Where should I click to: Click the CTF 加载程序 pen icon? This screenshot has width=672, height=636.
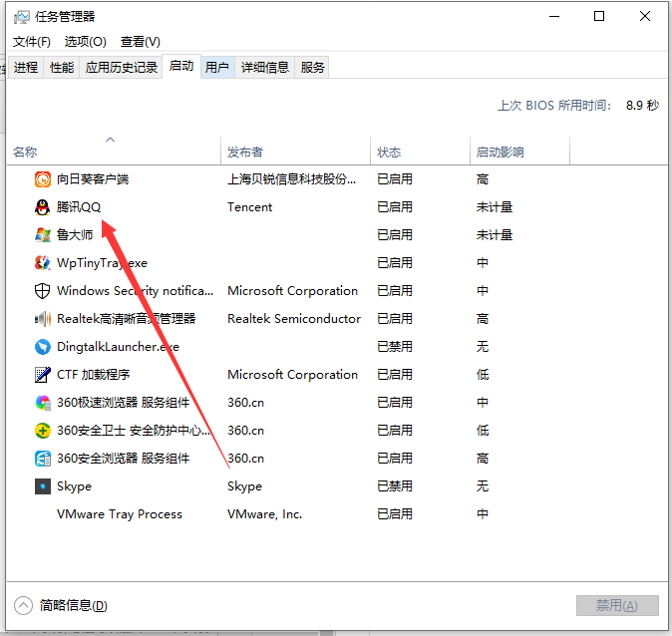tap(43, 375)
